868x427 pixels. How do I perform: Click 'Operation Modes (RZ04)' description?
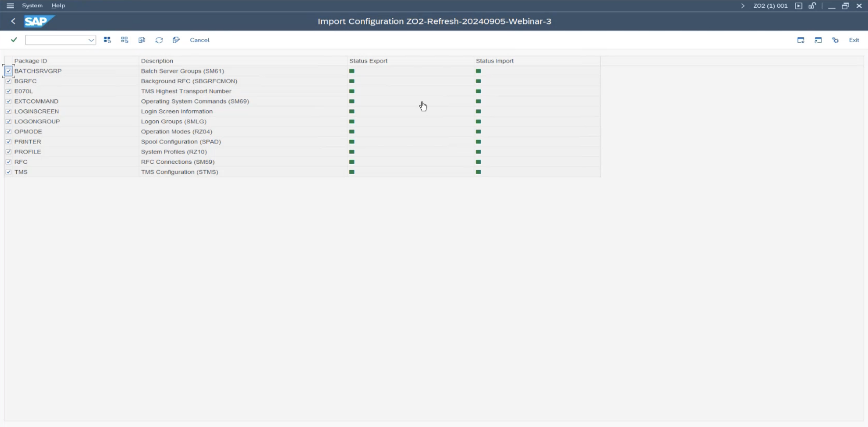pyautogui.click(x=177, y=131)
